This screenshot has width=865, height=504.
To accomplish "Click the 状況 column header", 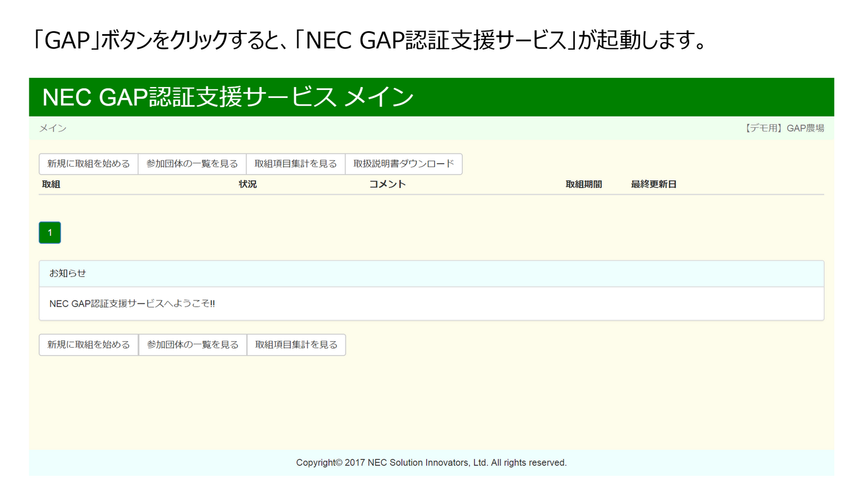I will (248, 184).
